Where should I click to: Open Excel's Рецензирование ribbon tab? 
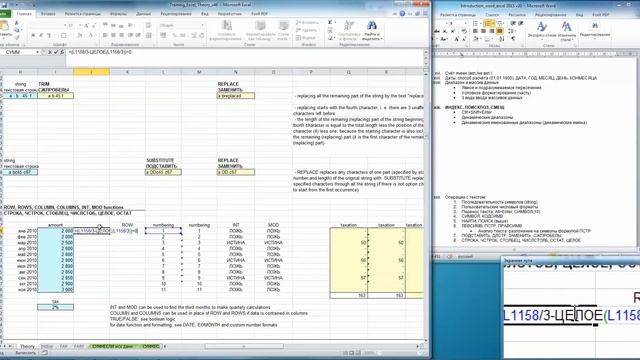(x=176, y=14)
